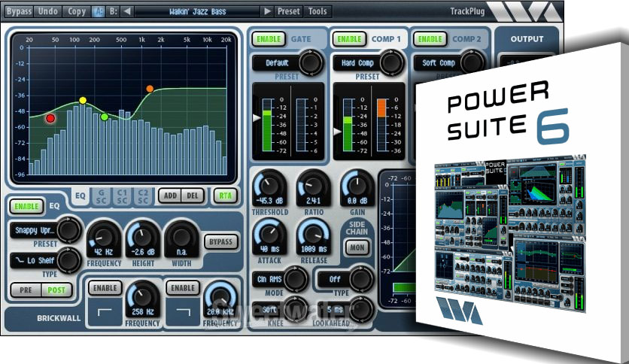Click the brickwall 20.0 kHz frequency knob
629x364 pixels.
[x=220, y=299]
